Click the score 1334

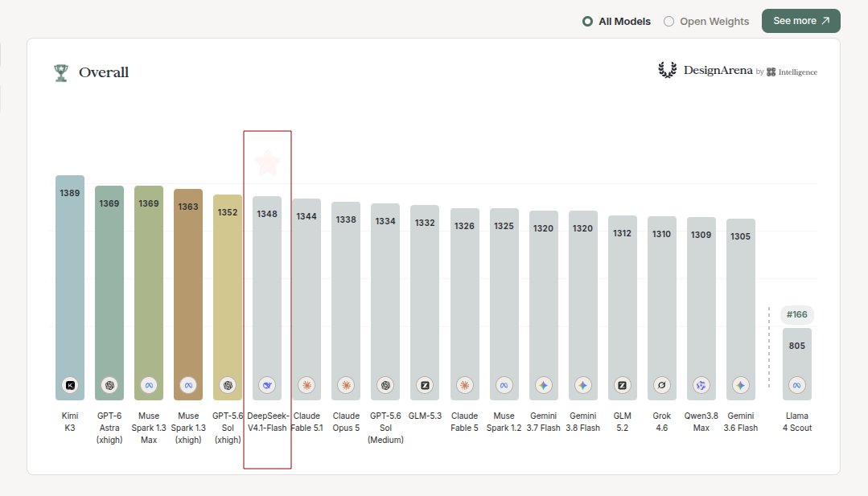pos(385,221)
